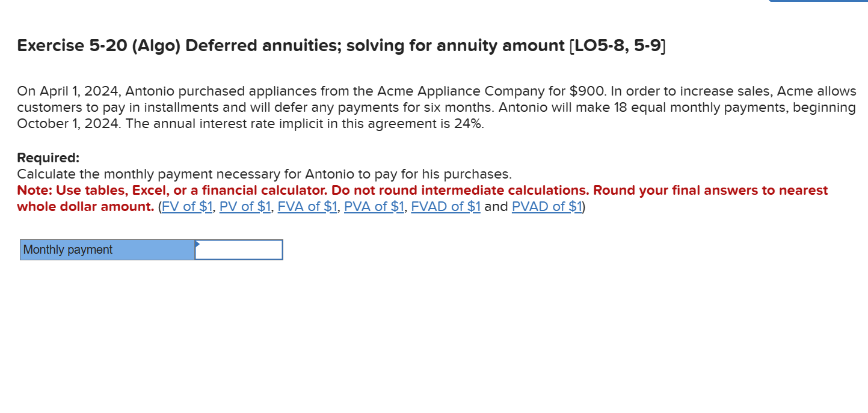
Task: Open the FV of $1 table link
Action: coord(186,206)
